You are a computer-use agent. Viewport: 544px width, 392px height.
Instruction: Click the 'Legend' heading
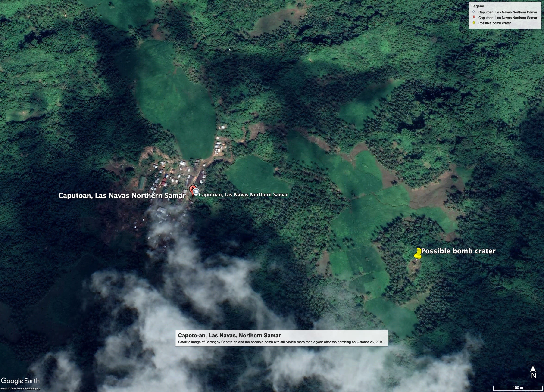pyautogui.click(x=478, y=6)
